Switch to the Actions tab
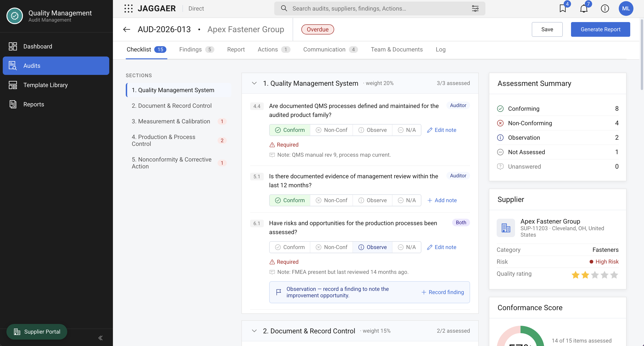Viewport: 644px width, 346px height. 274,50
